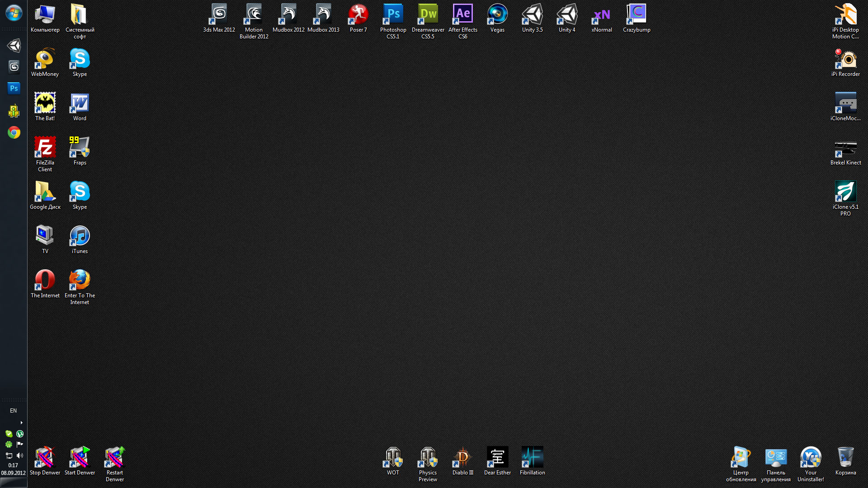Viewport: 868px width, 488px height.
Task: Click pinned Photoshop icon in taskbar
Action: (x=14, y=89)
